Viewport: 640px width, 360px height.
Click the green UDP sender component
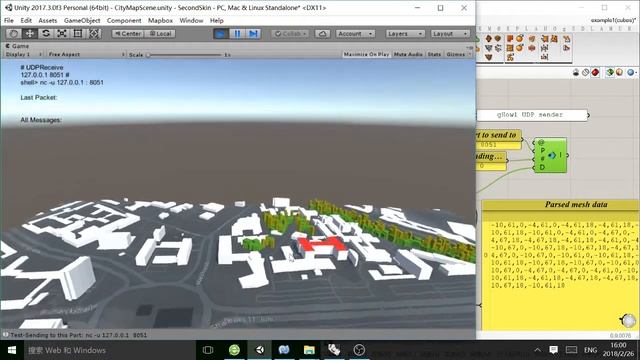point(550,155)
